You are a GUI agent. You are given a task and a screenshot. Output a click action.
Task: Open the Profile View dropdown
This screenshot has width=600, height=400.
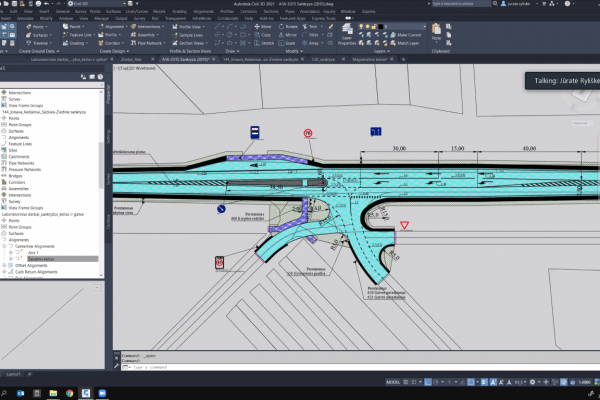point(189,26)
